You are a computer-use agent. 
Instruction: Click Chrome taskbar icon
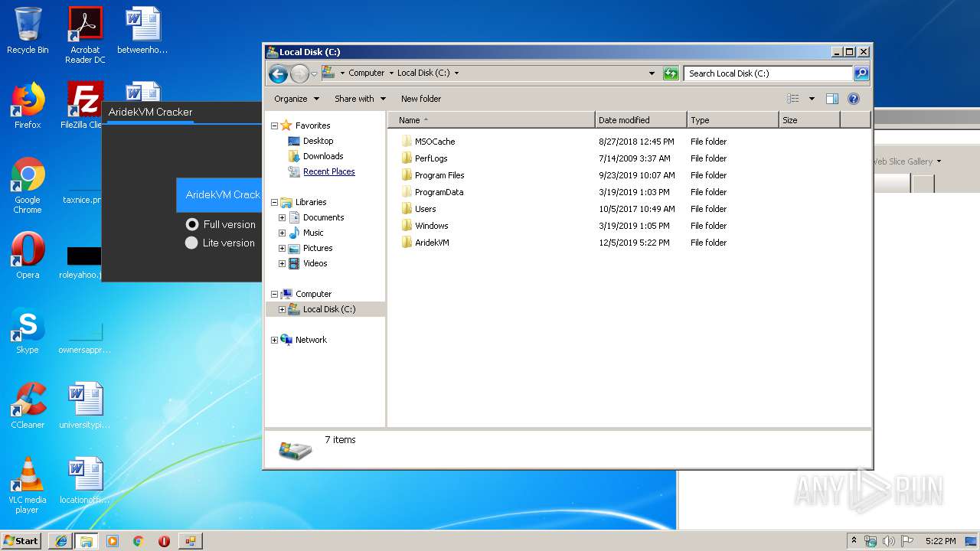click(139, 541)
